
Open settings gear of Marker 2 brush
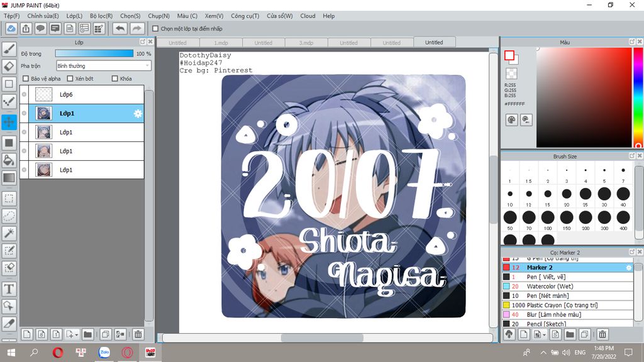[628, 268]
